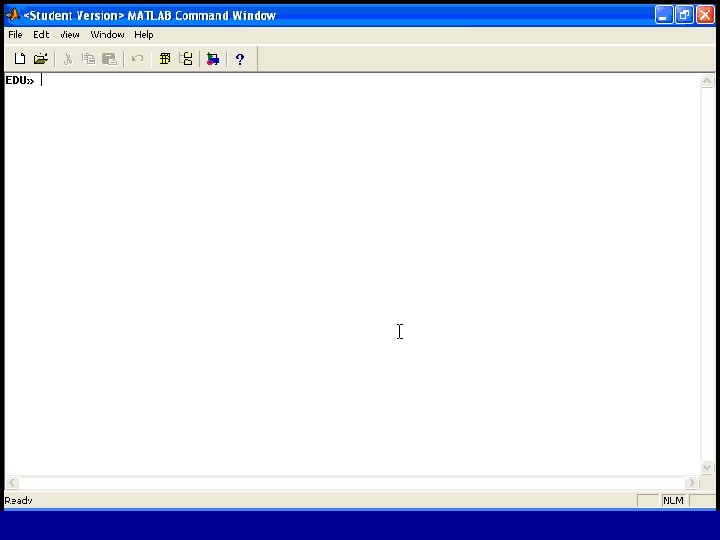Restore down the MATLAB Command Window
This screenshot has width=720, height=540.
coord(684,15)
